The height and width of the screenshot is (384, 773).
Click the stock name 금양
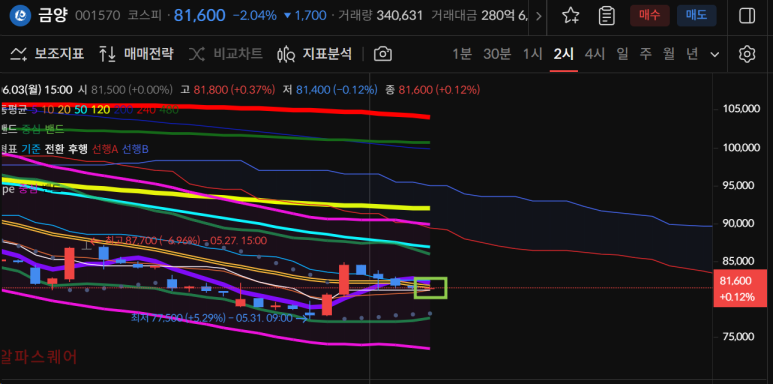(x=53, y=16)
